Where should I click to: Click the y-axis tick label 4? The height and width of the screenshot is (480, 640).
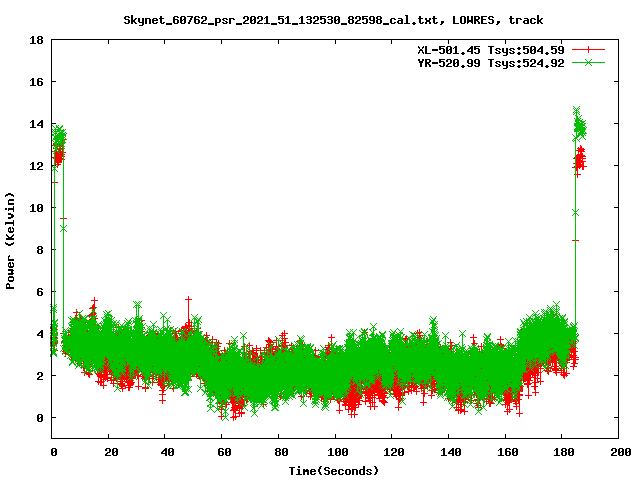click(40, 334)
